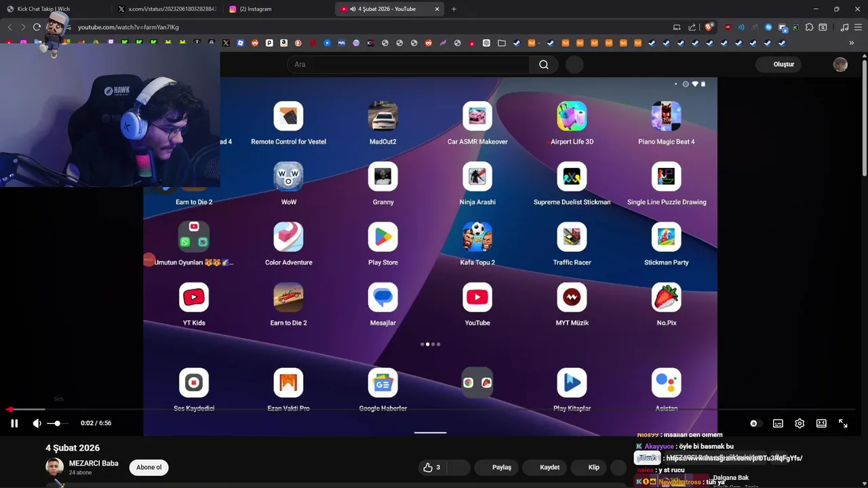
Task: Open Supreme Duelist Stickman app
Action: click(572, 177)
